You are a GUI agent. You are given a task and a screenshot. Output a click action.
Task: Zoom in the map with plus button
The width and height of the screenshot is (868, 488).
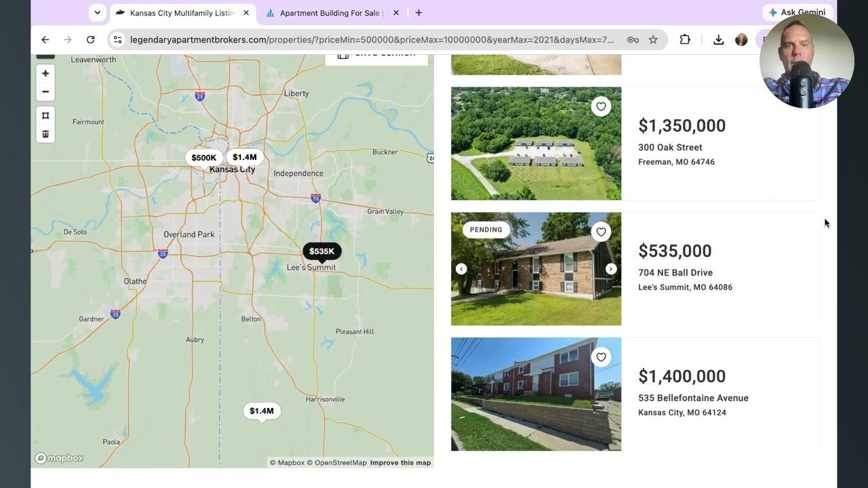[45, 73]
